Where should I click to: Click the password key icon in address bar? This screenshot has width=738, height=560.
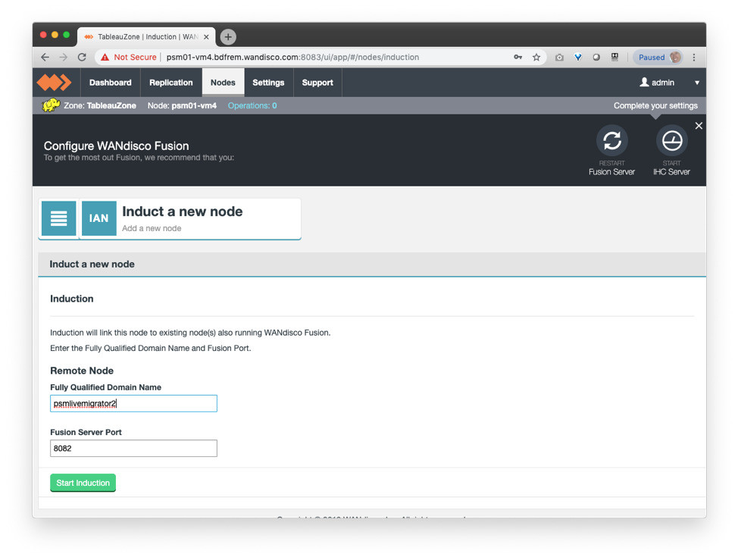tap(518, 58)
